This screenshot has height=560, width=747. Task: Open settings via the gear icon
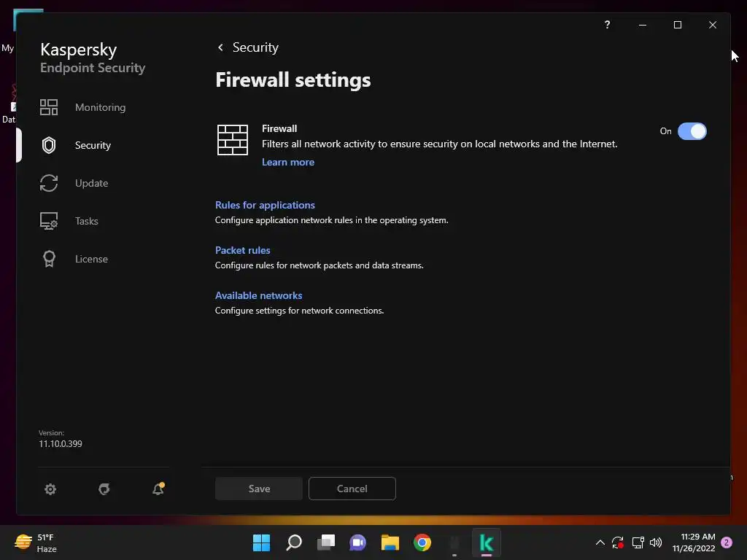coord(50,489)
